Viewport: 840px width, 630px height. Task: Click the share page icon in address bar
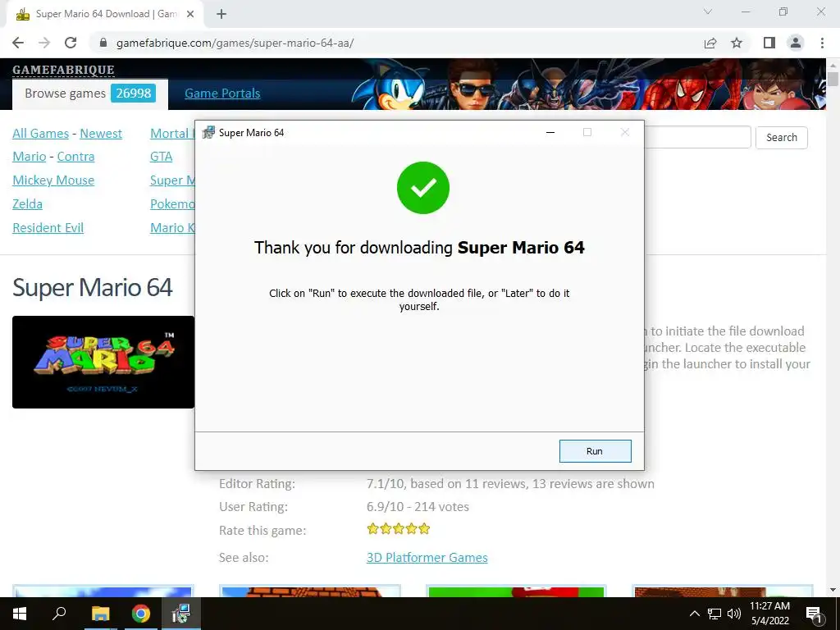click(x=710, y=43)
